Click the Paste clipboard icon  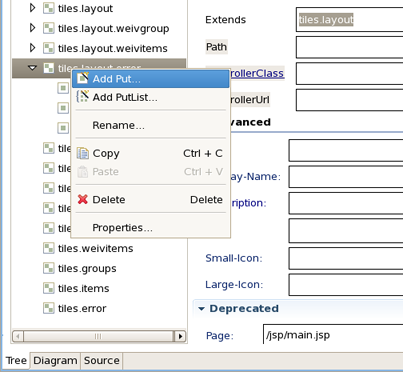pos(83,172)
